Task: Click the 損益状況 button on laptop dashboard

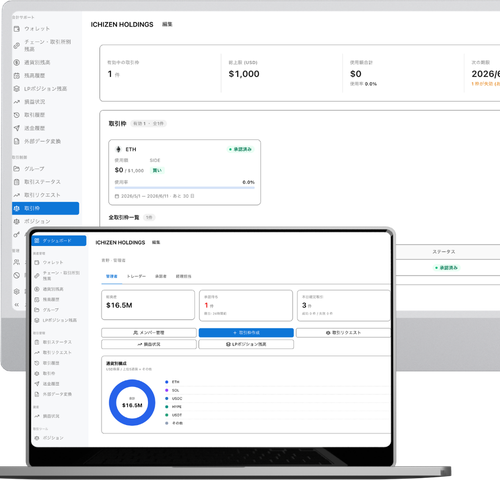Action: point(149,344)
